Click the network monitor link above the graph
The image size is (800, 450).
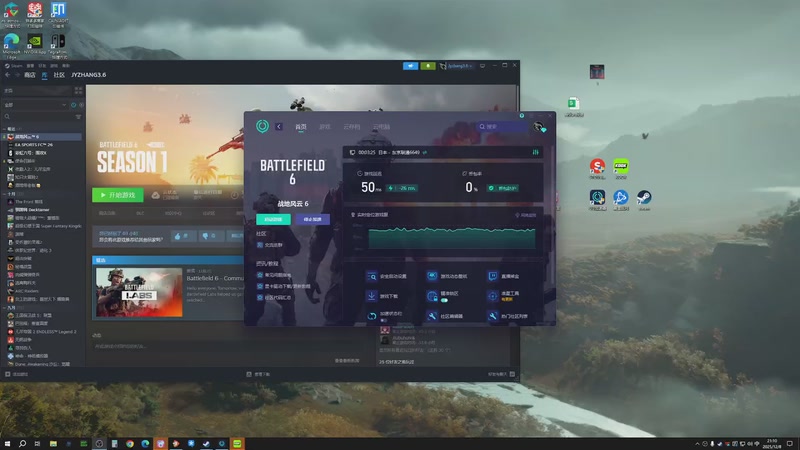526,215
